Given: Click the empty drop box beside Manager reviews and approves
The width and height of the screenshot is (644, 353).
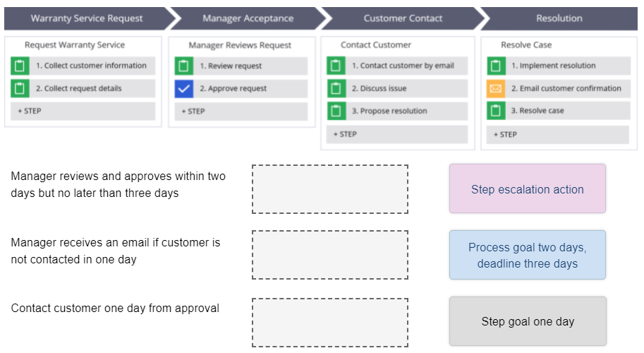Looking at the screenshot, I should [x=329, y=189].
